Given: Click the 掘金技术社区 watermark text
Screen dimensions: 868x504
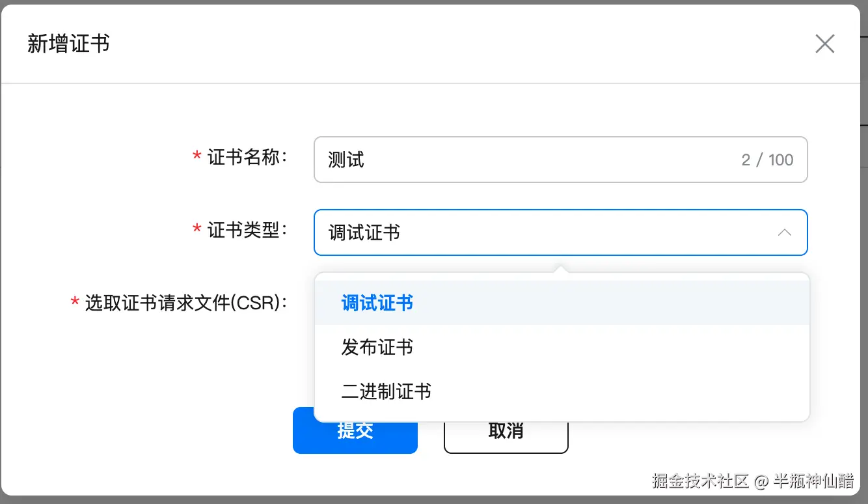Looking at the screenshot, I should point(700,481).
